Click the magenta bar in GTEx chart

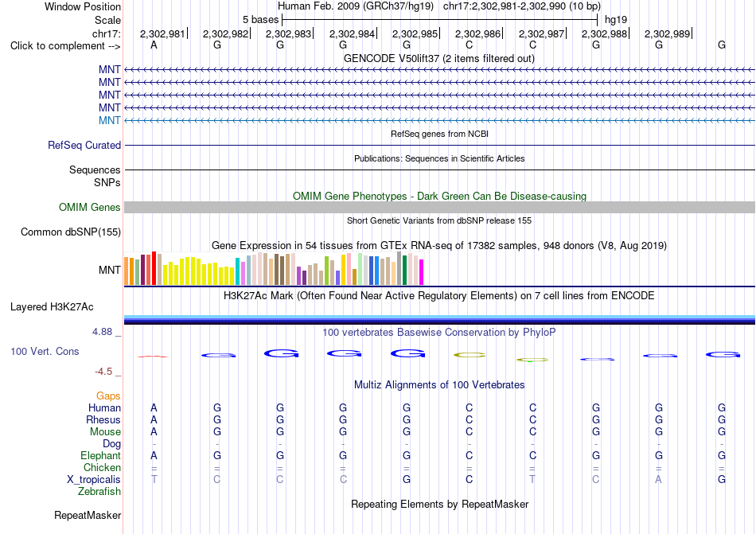pos(422,272)
